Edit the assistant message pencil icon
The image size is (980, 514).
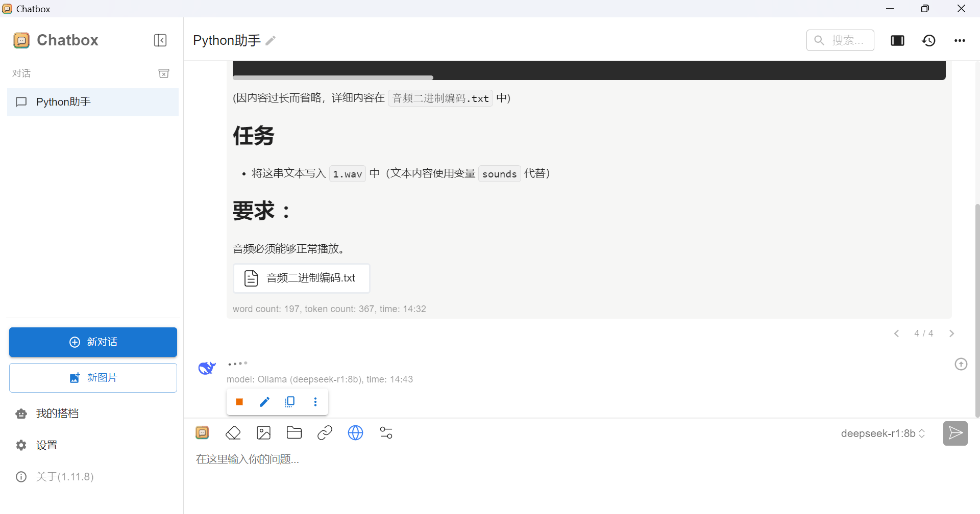pos(264,402)
